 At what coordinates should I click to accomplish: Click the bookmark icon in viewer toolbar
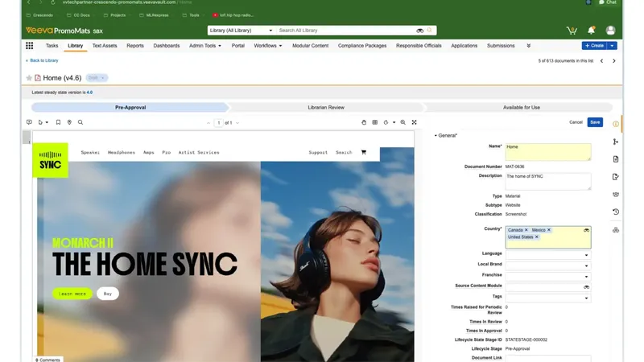[x=58, y=122]
